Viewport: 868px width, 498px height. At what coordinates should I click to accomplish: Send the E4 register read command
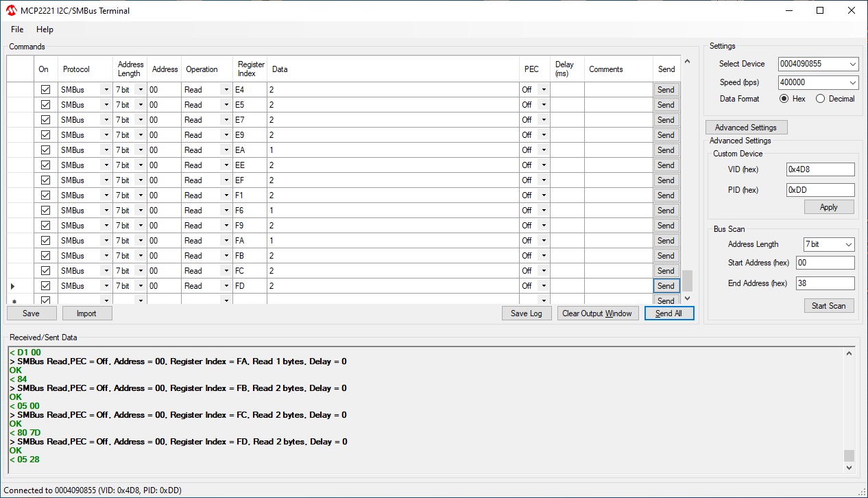666,90
